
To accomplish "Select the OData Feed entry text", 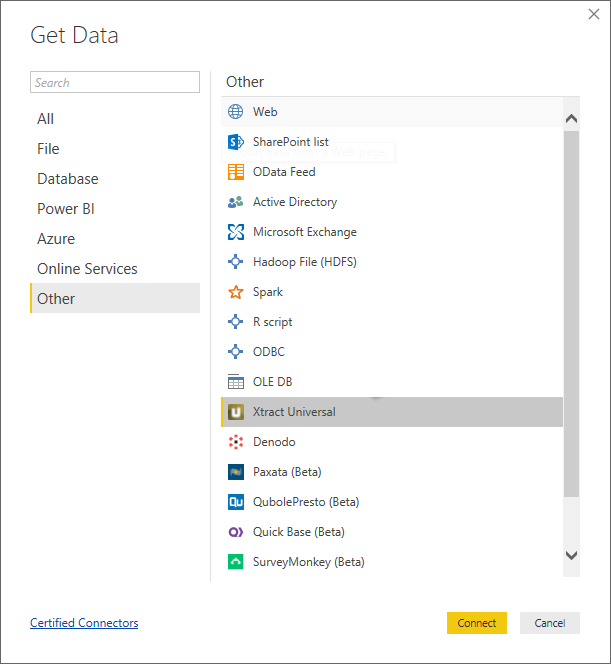I will pyautogui.click(x=284, y=172).
